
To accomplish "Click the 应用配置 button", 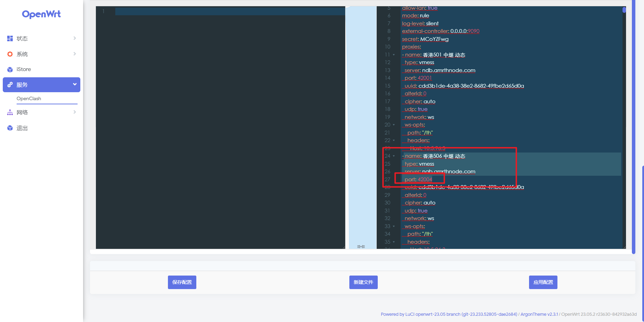I will [543, 282].
